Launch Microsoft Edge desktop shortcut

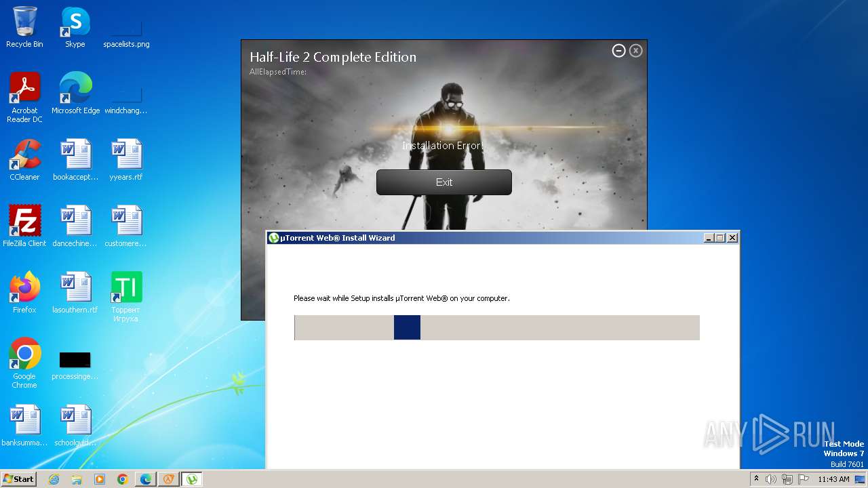[75, 94]
